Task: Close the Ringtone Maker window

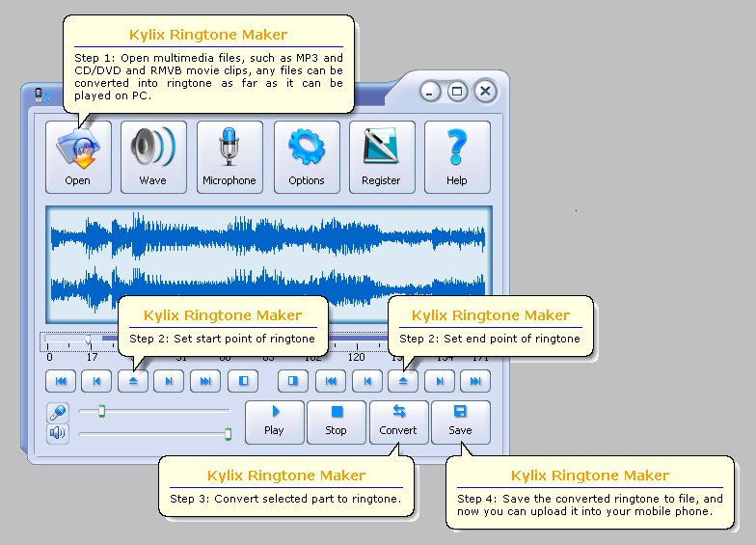Action: [486, 91]
